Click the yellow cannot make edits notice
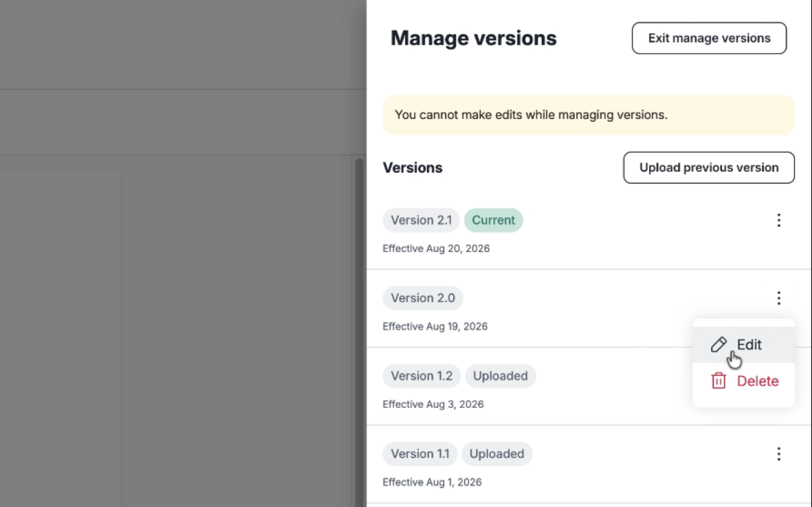812x507 pixels. coord(589,115)
